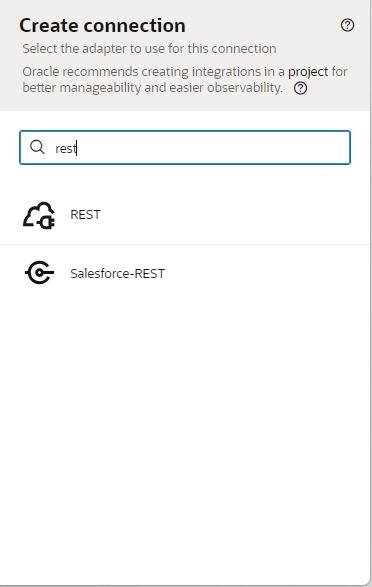Choose the REST adapter label

(85, 215)
